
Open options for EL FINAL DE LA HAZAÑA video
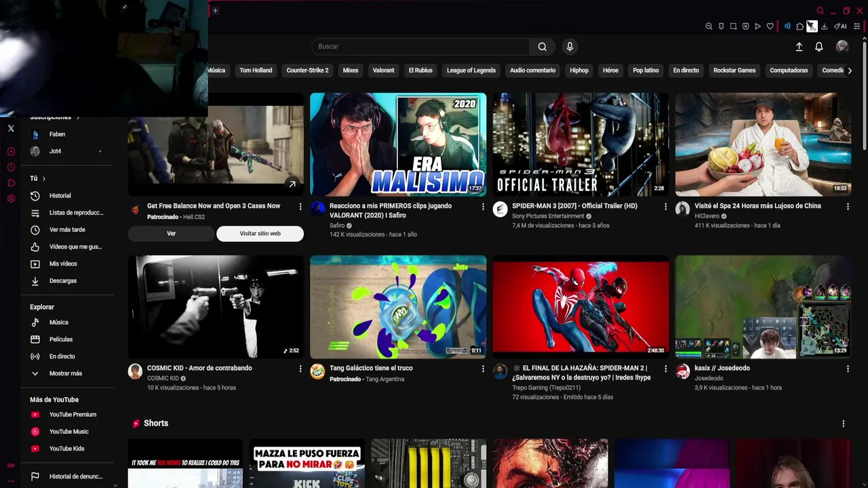[x=665, y=369]
